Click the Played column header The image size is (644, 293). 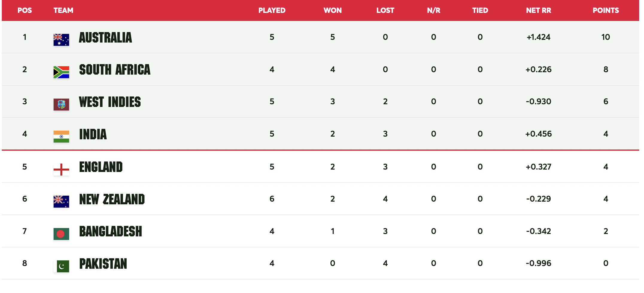tap(272, 10)
